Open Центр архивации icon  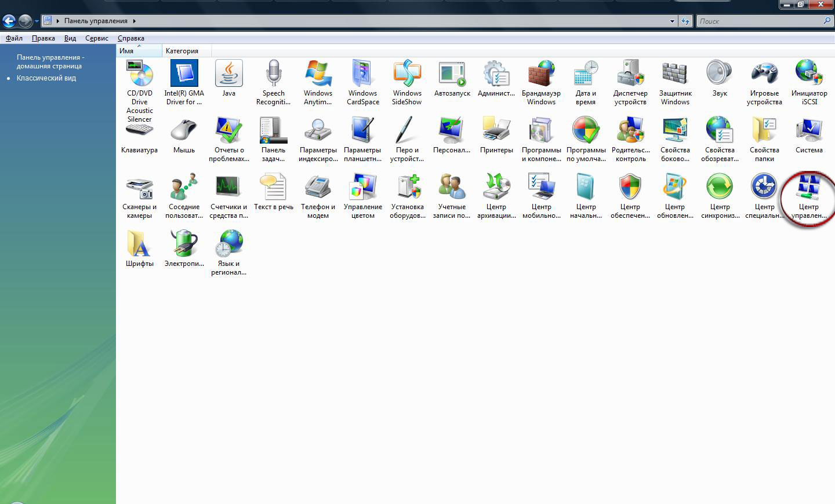pyautogui.click(x=497, y=187)
